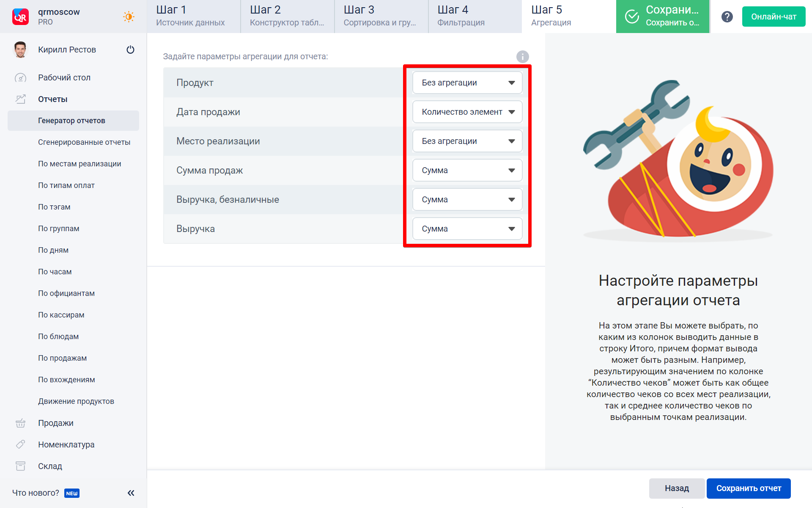This screenshot has width=812, height=508.
Task: Click Выручка, безналичные row label
Action: pyautogui.click(x=228, y=199)
